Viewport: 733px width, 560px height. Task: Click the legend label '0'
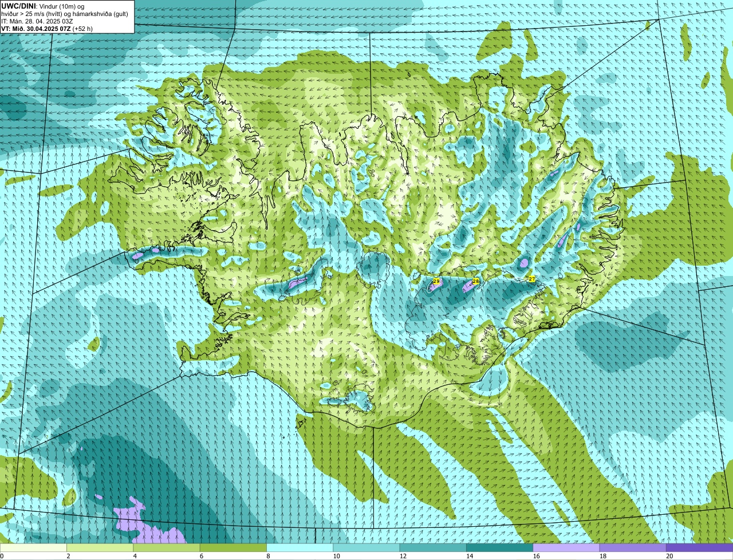[2, 556]
